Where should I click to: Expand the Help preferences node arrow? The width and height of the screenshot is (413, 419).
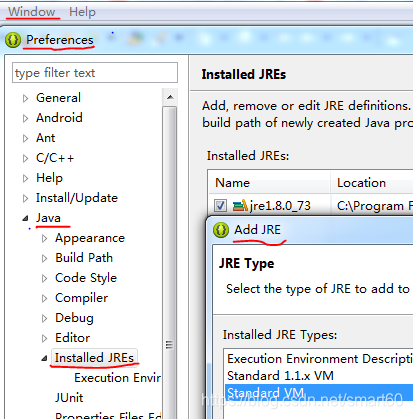pos(25,178)
